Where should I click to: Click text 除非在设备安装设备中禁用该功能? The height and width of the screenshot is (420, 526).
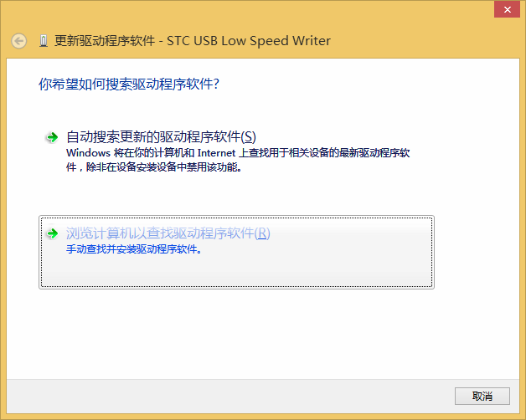click(163, 167)
